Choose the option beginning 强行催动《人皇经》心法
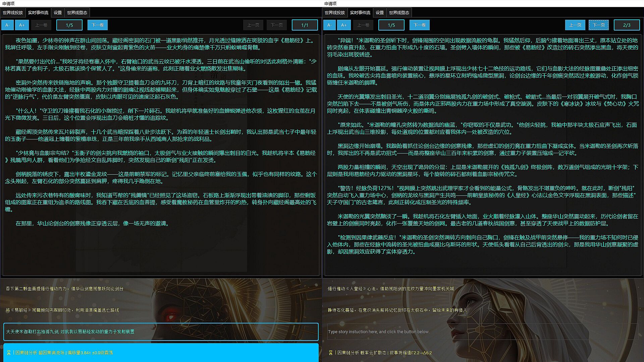644x362 pixels. [x=391, y=289]
